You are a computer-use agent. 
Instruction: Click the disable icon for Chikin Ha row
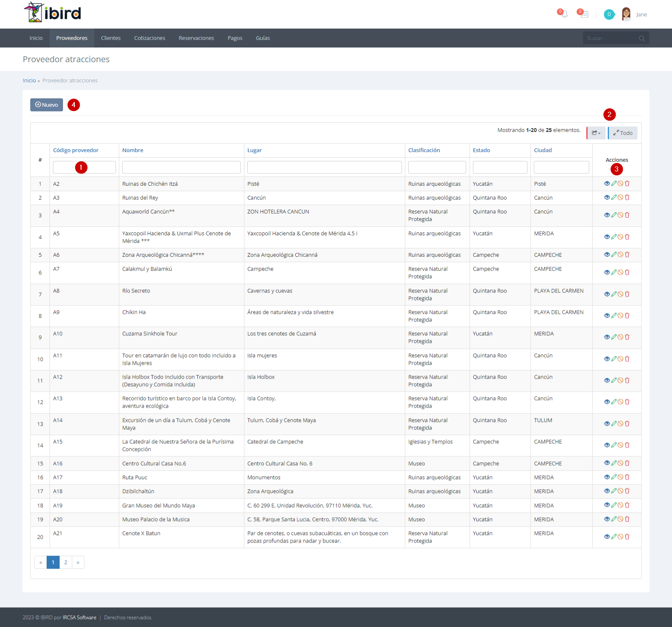620,316
